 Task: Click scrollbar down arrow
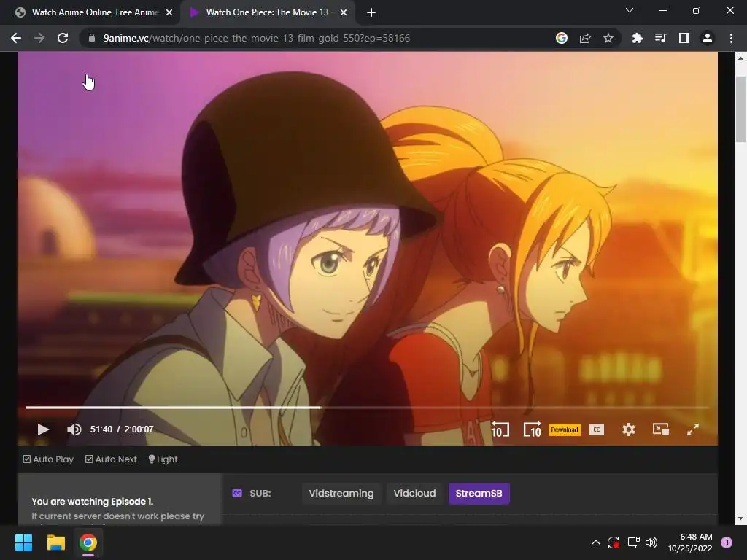[x=740, y=518]
